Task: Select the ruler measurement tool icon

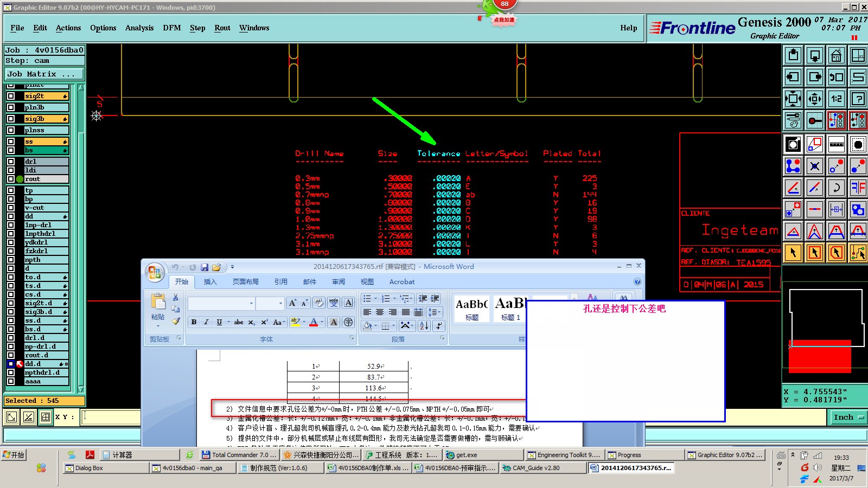Action: [x=836, y=144]
